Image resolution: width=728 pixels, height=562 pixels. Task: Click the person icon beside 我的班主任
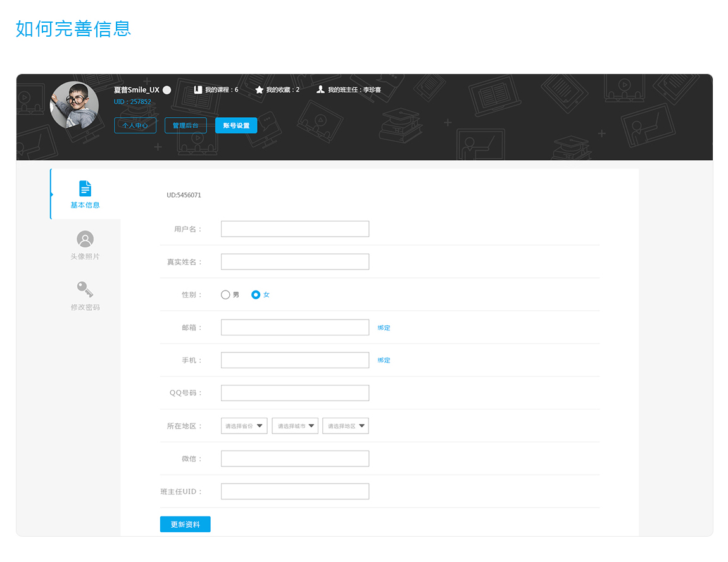pyautogui.click(x=320, y=90)
